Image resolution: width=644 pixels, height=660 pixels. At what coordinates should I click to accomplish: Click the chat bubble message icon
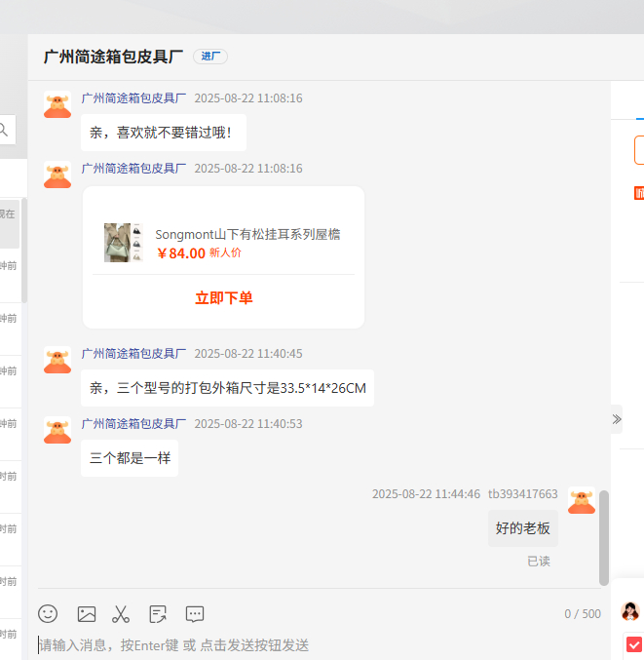tap(195, 614)
